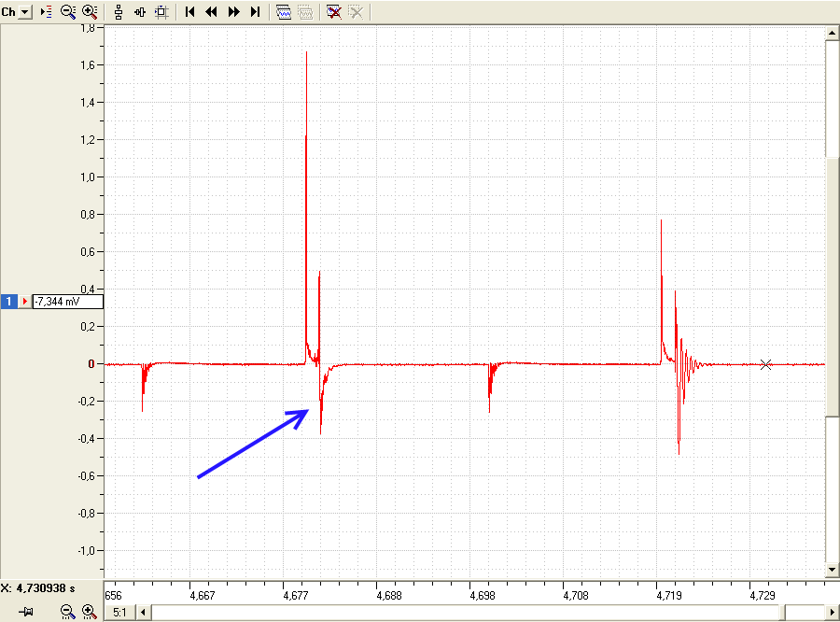Click the -7,344 mV value field
Image resolution: width=840 pixels, height=622 pixels.
coord(67,302)
